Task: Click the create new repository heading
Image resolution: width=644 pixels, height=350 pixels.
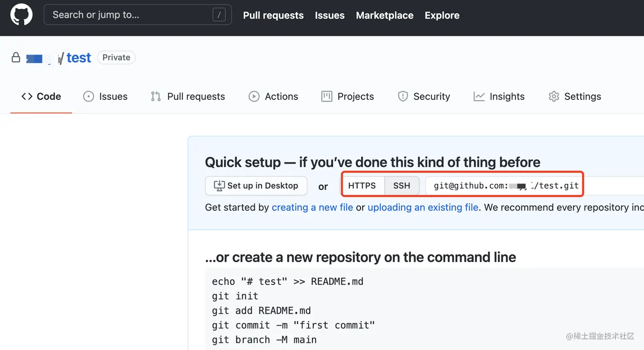Action: click(x=360, y=257)
